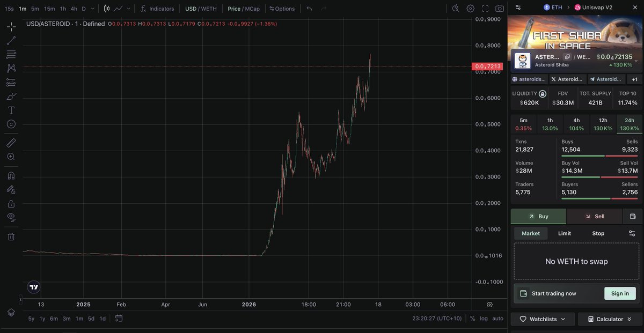Select the ruler measure tool

[x=11, y=143]
